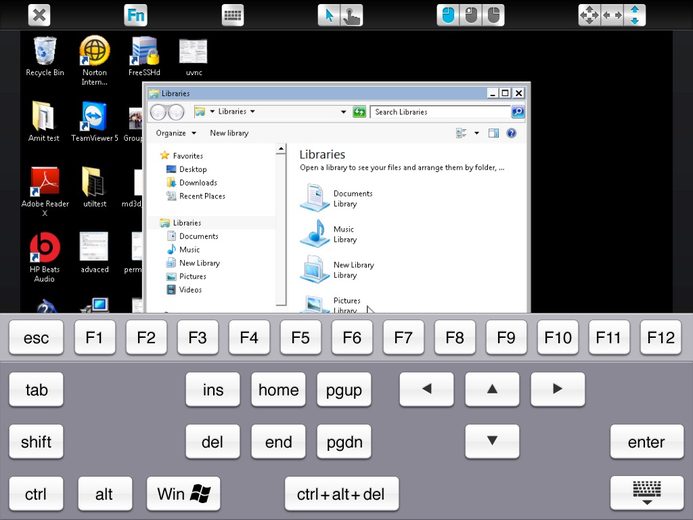Open Amit test folder on desktop

click(x=43, y=121)
